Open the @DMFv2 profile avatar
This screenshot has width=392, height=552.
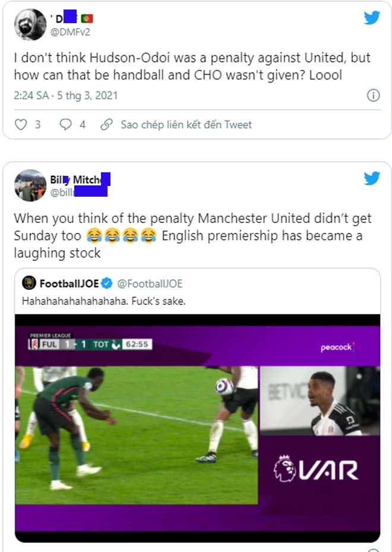pyautogui.click(x=30, y=24)
